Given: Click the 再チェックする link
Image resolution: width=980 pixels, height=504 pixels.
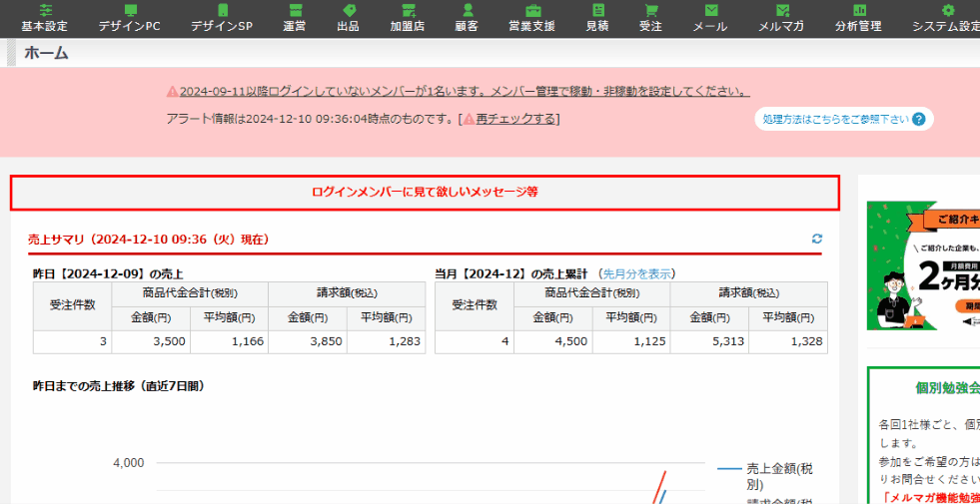Looking at the screenshot, I should pos(514,119).
